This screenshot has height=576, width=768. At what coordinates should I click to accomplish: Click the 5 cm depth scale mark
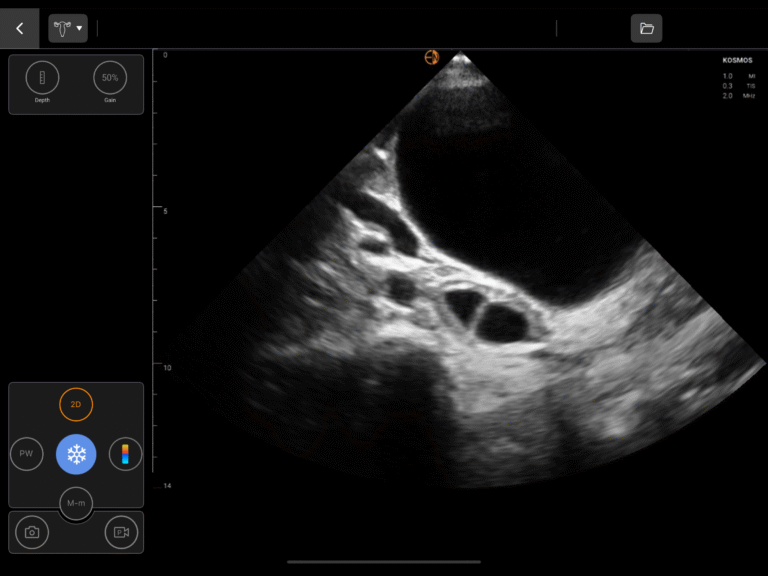pyautogui.click(x=165, y=211)
